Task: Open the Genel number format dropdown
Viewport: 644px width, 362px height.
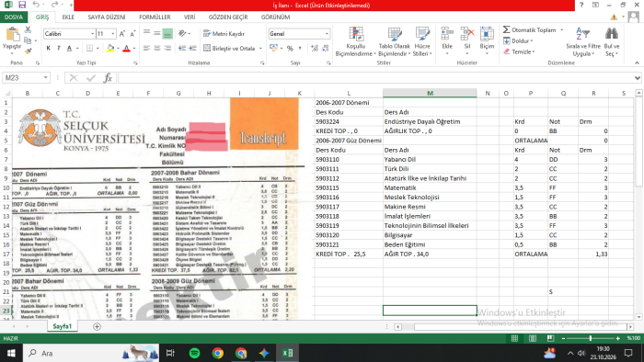Action: [x=327, y=34]
